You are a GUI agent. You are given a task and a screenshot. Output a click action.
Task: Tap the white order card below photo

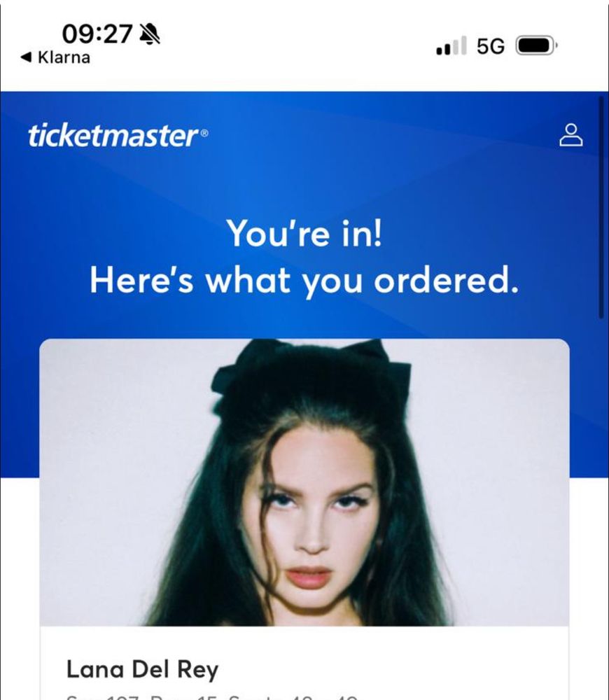304,663
